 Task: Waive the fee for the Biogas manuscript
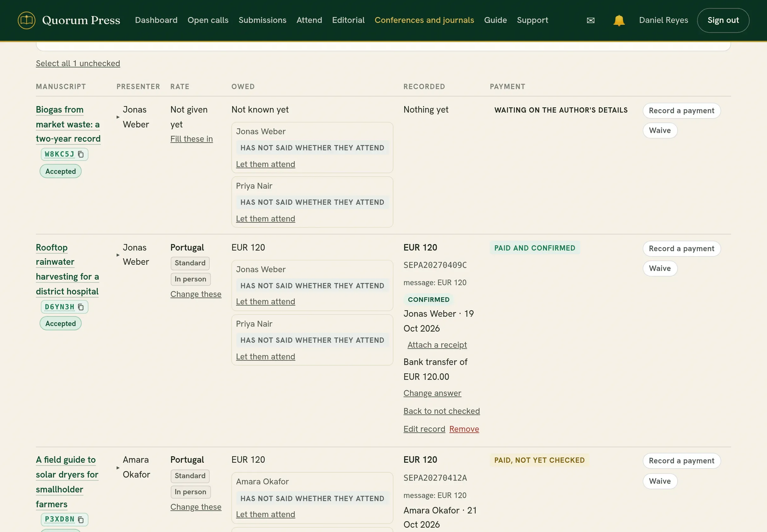(x=660, y=130)
